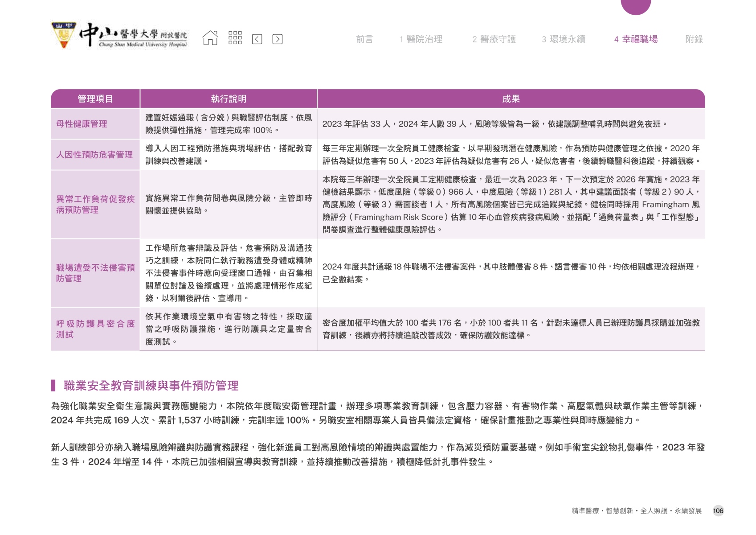Click the purple circle above 幸福職場
The height and width of the screenshot is (535, 756).
pos(636,5)
